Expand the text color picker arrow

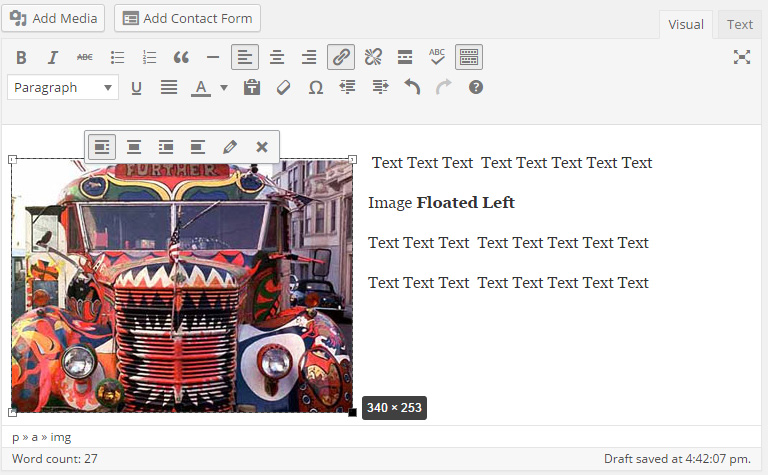tap(224, 88)
